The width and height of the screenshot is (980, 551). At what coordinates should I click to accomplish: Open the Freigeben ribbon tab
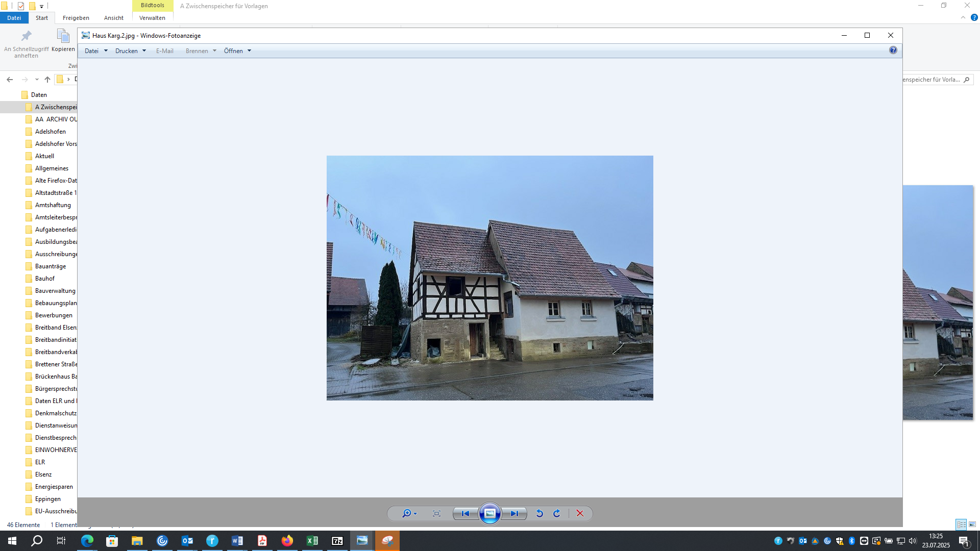[x=76, y=18]
